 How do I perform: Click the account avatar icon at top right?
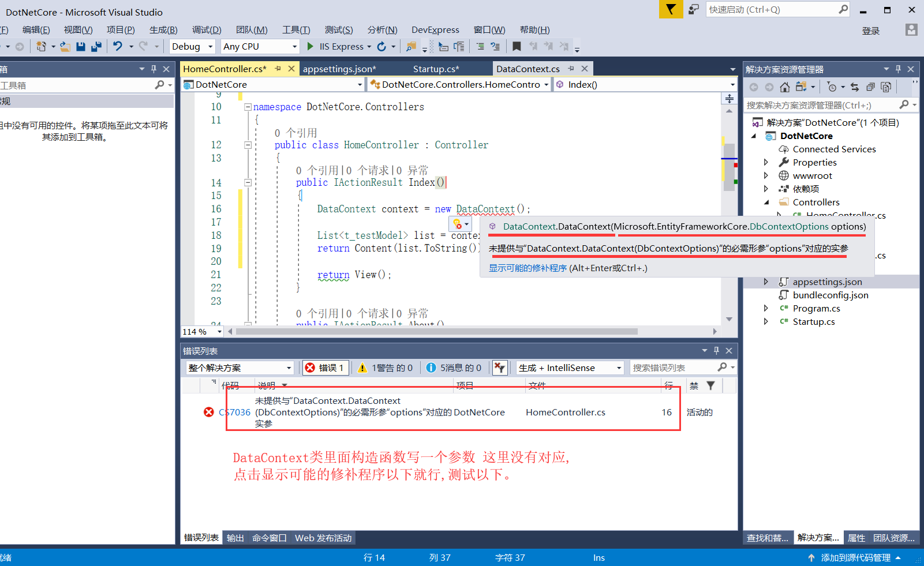911,29
